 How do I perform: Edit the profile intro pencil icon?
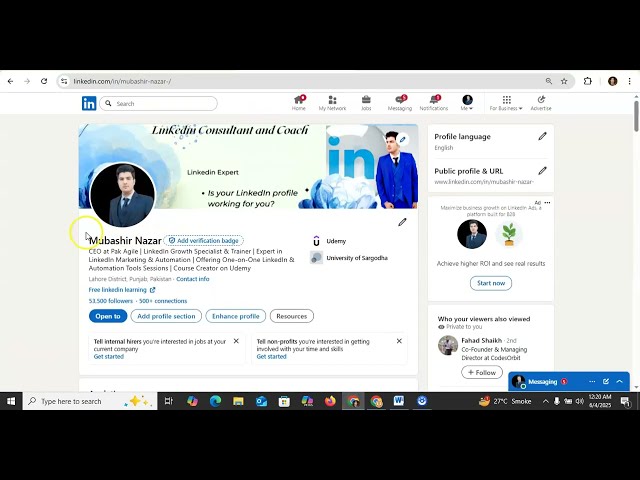tap(402, 222)
